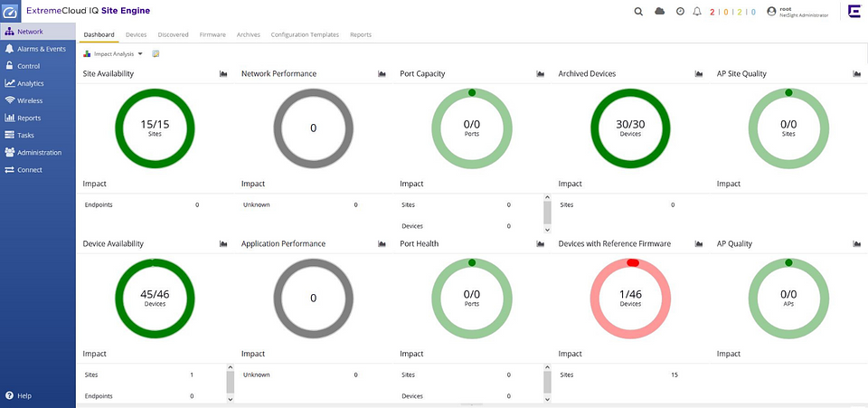Click the Device Availability chart icon
This screenshot has width=868, height=408.
tap(222, 244)
